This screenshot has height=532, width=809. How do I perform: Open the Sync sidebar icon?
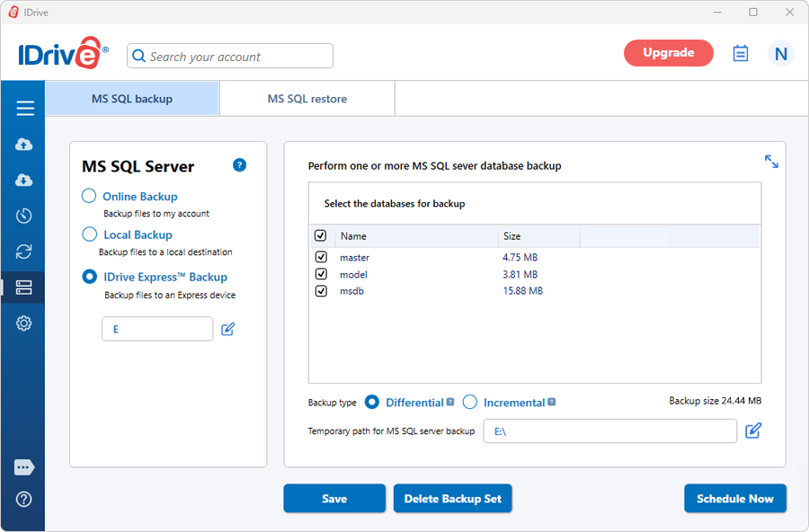click(x=23, y=252)
